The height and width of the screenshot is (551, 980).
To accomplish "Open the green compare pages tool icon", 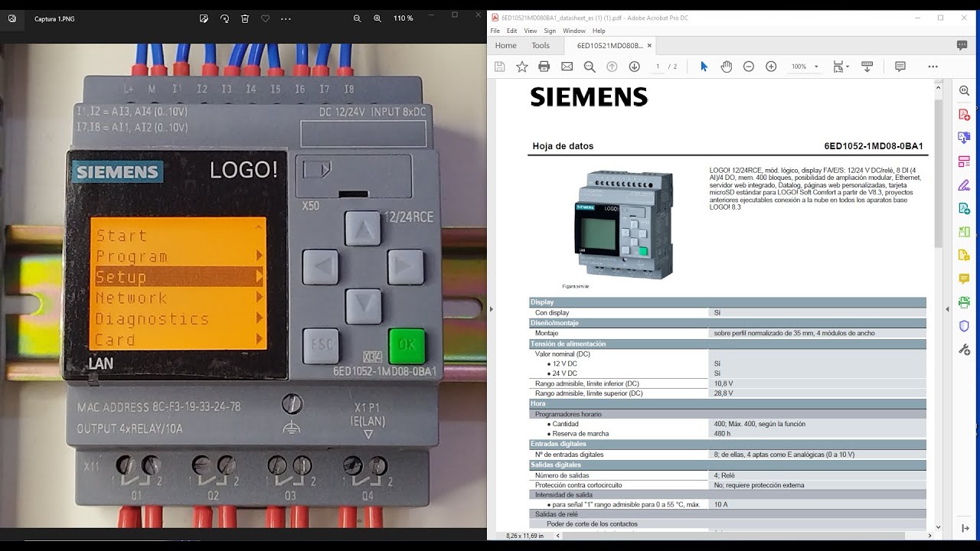I will pyautogui.click(x=964, y=232).
